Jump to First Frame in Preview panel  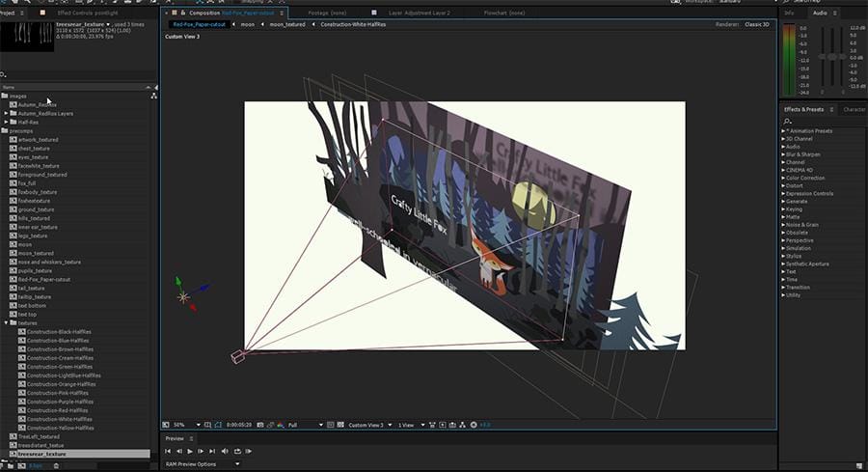coord(168,452)
